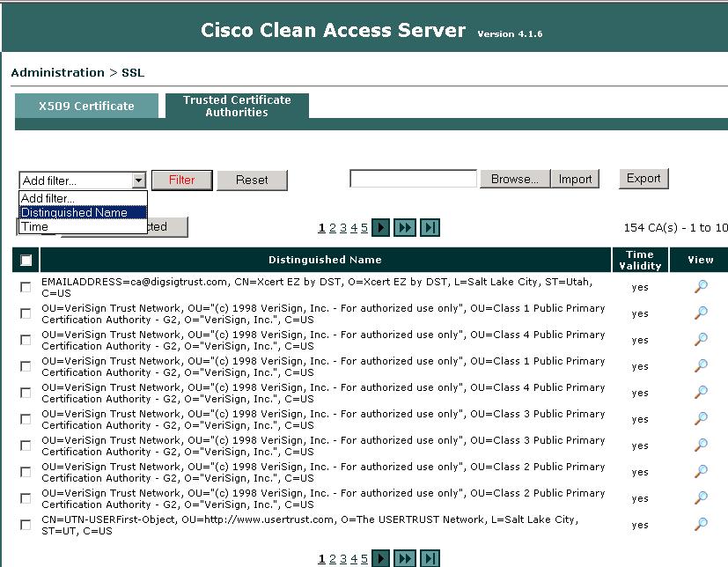Open Trusted Certificate Authorities tab

click(237, 106)
